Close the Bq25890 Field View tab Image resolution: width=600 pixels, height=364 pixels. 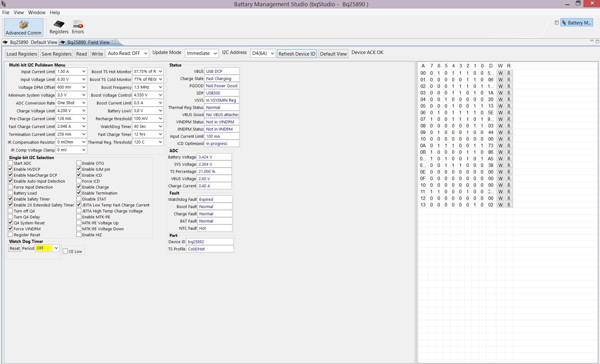114,42
